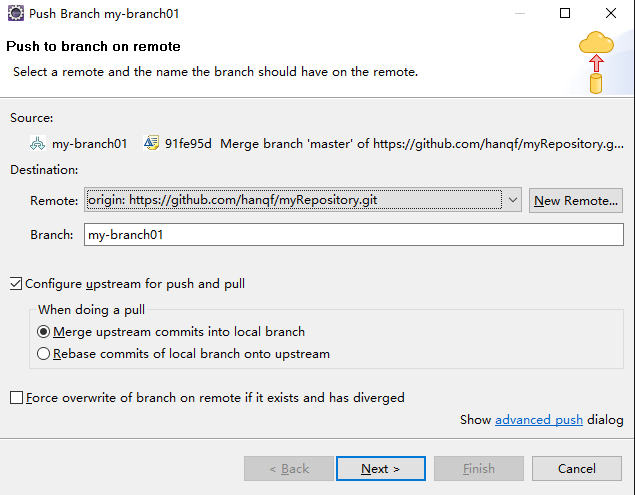Click the my-branch01 source branch label
635x495 pixels.
[x=89, y=143]
